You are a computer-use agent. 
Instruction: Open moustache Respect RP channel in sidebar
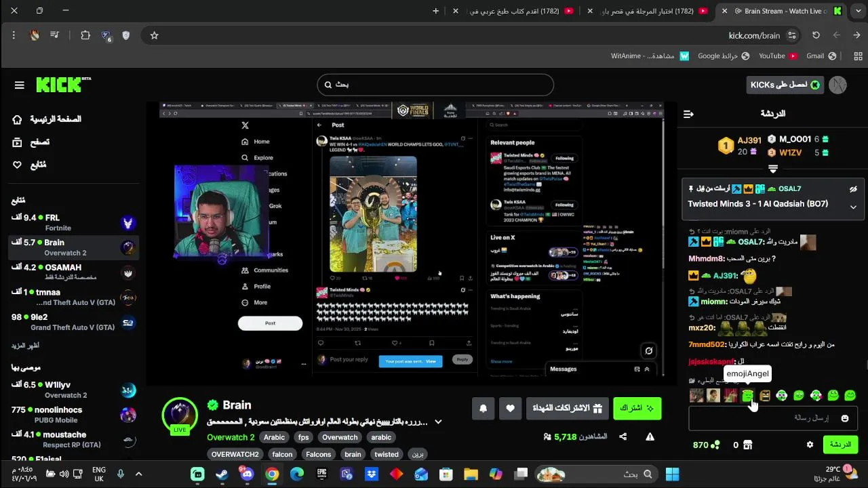pos(73,439)
